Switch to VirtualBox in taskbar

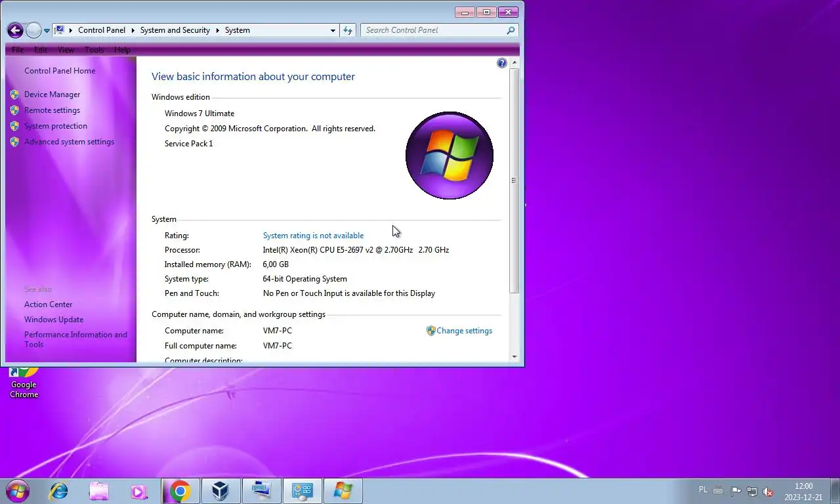tap(221, 491)
